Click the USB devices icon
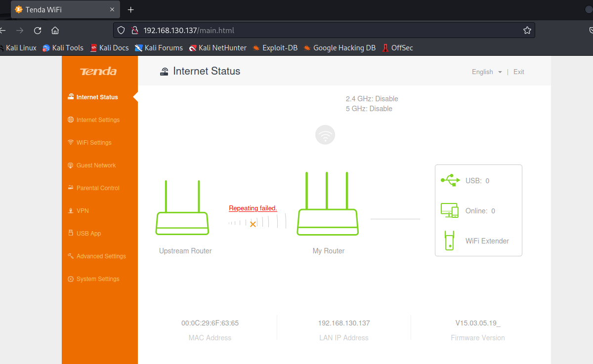Screen dimensions: 593x364 click(450, 180)
